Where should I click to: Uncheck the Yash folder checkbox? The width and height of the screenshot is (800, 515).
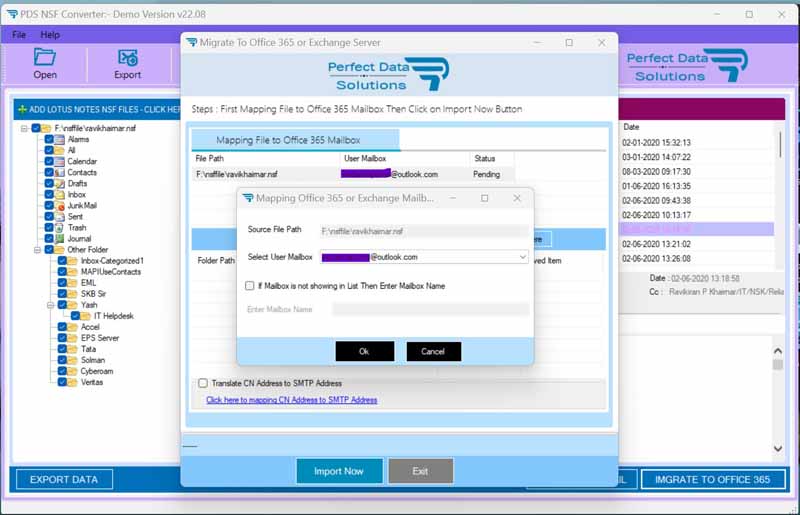click(x=62, y=305)
